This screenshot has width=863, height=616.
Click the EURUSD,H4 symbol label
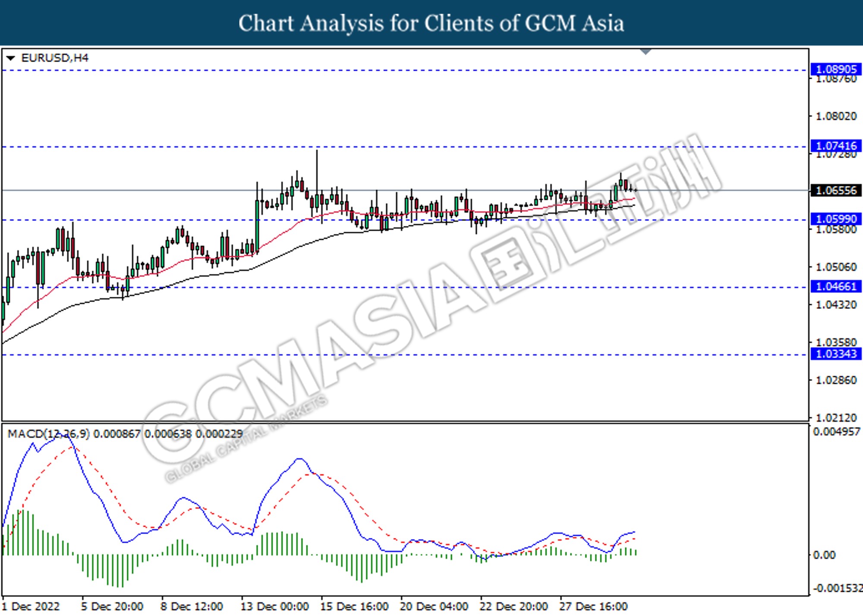55,58
